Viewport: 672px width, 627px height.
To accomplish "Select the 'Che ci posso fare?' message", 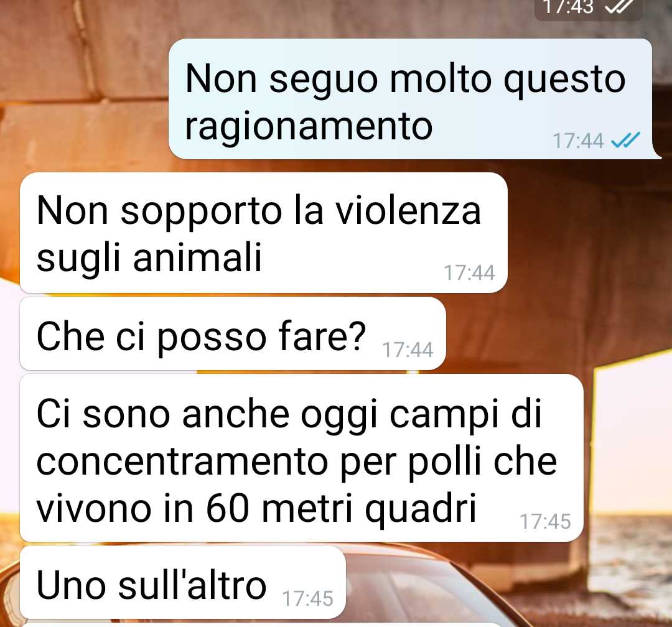I will click(233, 334).
